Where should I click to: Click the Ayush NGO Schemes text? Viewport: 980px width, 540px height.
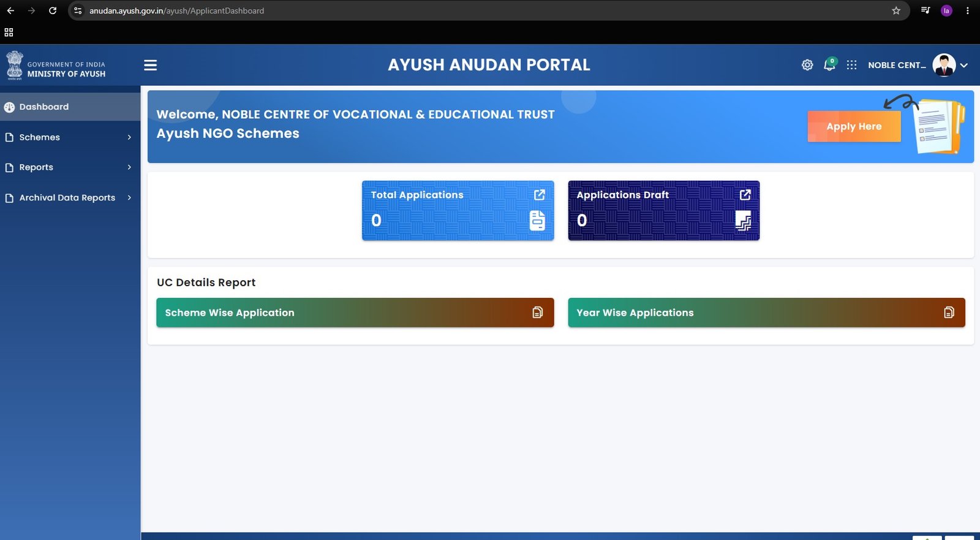click(x=228, y=134)
